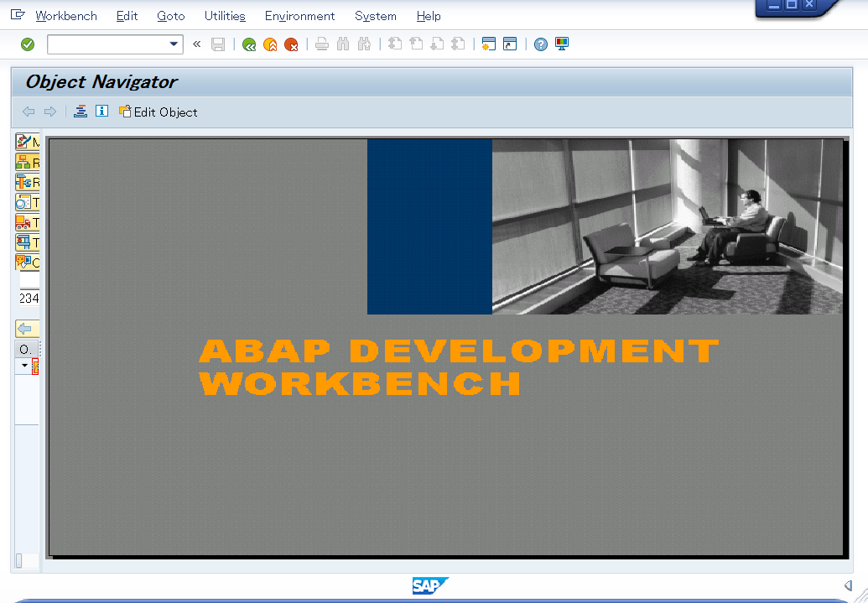Open the command field history dropdown
The width and height of the screenshot is (868, 603).
[x=174, y=44]
